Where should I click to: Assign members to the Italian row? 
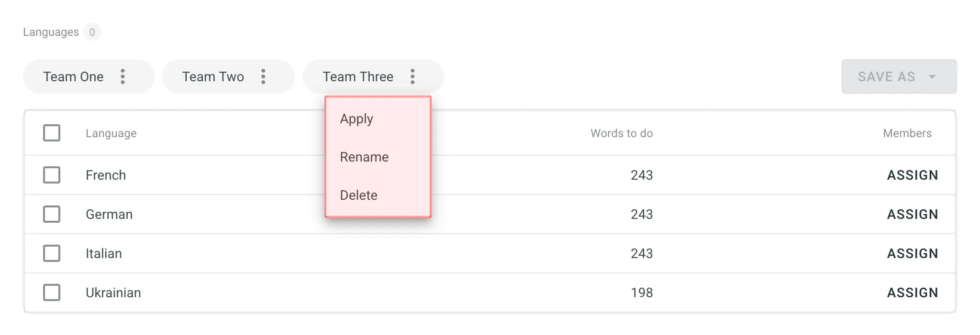point(912,253)
